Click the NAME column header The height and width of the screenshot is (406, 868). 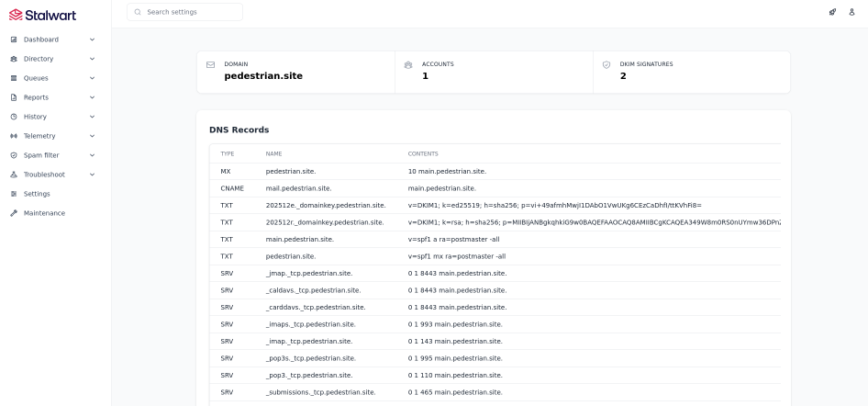pos(273,154)
